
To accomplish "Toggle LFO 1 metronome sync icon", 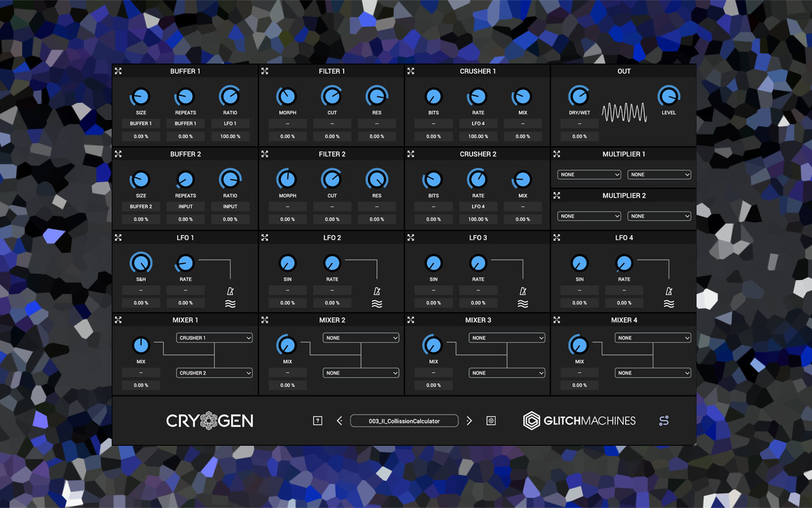I will point(230,291).
